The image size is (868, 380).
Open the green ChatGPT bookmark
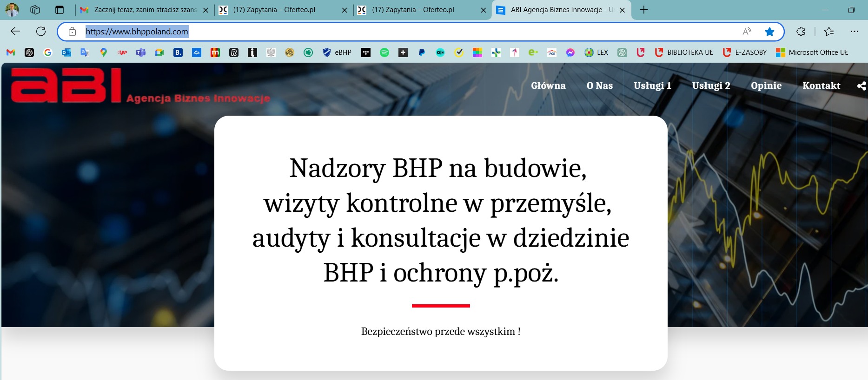click(622, 52)
